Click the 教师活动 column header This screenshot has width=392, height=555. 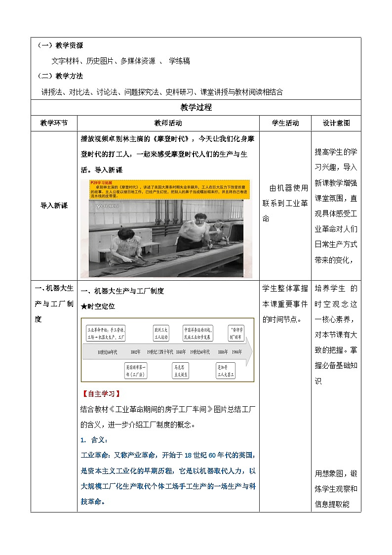168,123
